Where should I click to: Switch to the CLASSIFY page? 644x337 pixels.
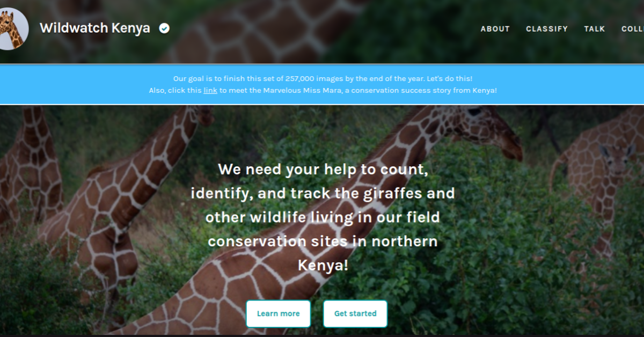point(547,29)
